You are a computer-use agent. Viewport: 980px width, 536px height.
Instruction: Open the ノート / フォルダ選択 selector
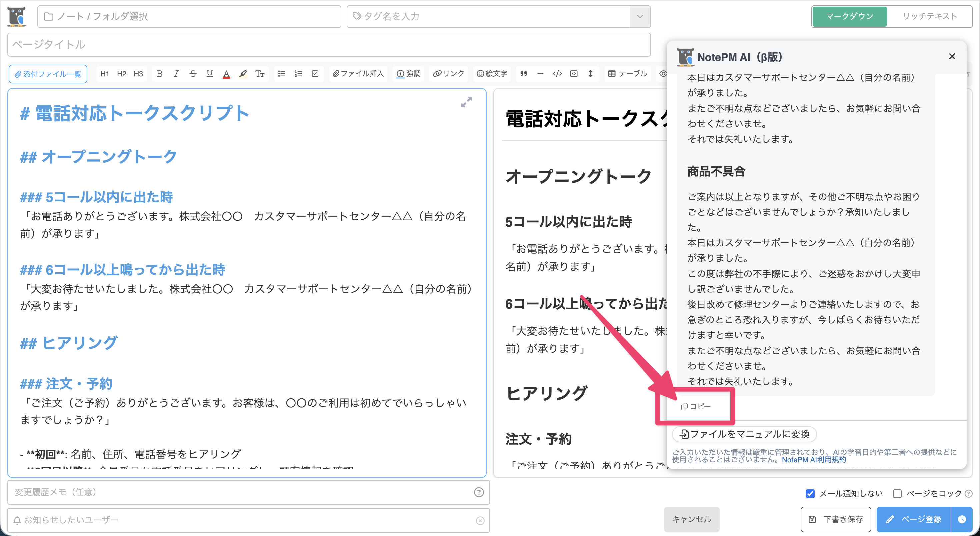click(x=189, y=16)
